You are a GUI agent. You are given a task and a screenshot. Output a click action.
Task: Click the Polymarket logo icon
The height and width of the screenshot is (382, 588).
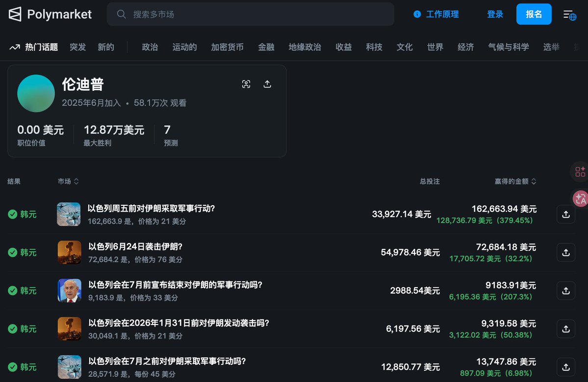(15, 14)
